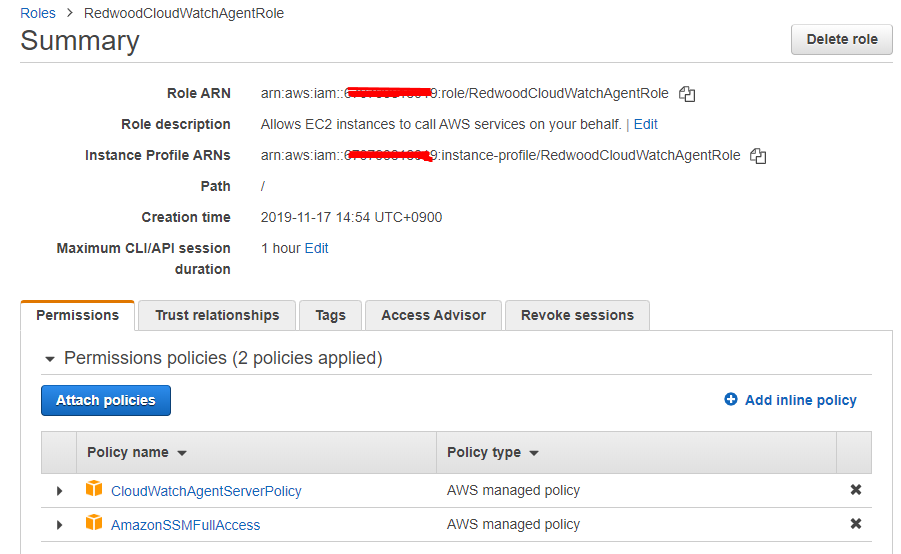Image resolution: width=901 pixels, height=554 pixels.
Task: Click the '1 hour' session duration value
Action: 280,248
